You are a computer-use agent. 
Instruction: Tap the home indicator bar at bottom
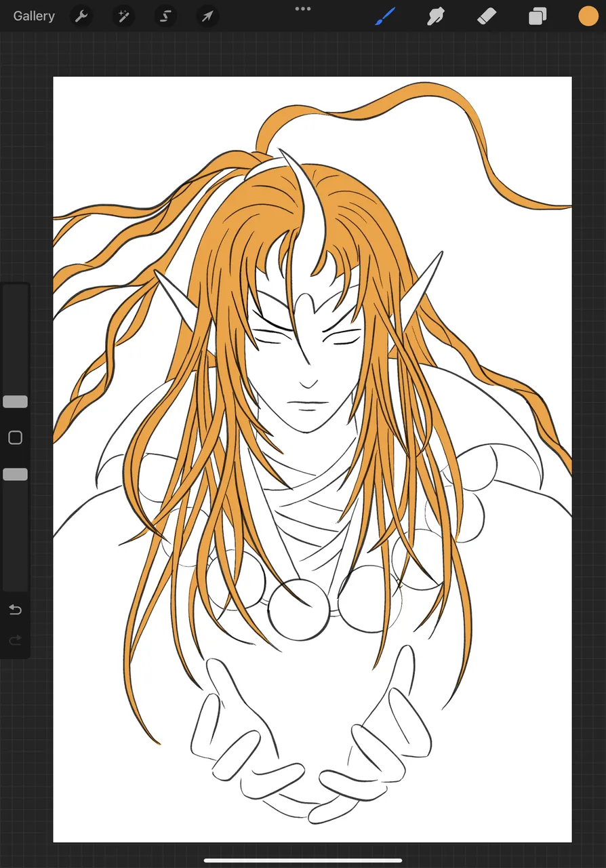coord(303,861)
